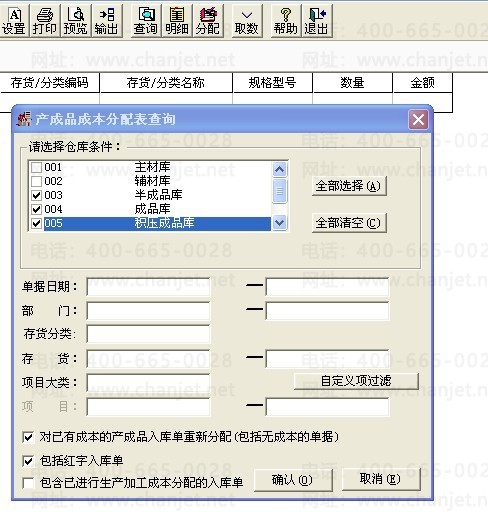
Task: Click the 全部选择 (A) button
Action: 349,186
